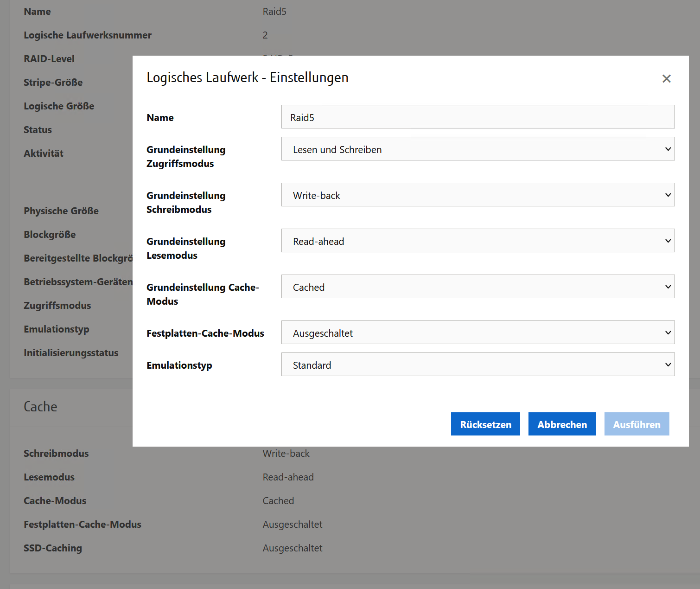Click the 'Festplatten-Cache-Modus' label in the dialog
Viewport: 700px width, 589px height.
tap(205, 333)
